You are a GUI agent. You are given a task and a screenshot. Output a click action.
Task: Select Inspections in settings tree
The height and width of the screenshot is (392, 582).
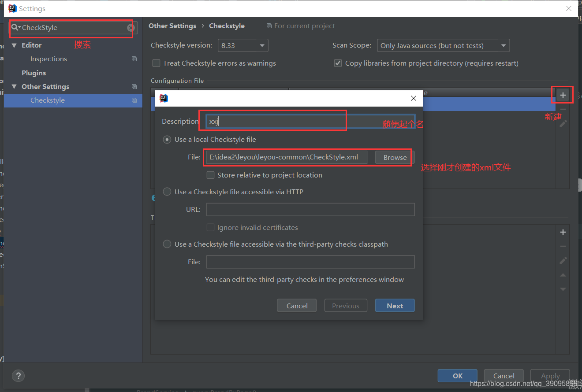(x=48, y=59)
